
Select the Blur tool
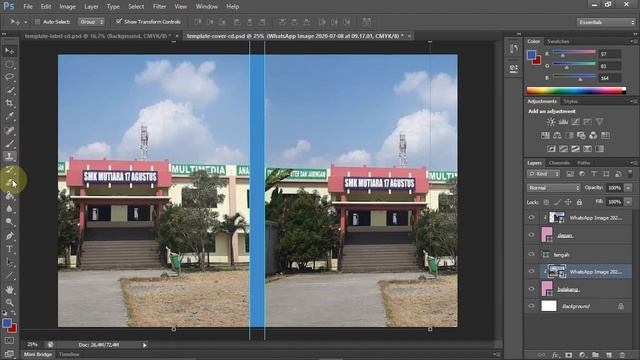click(9, 209)
